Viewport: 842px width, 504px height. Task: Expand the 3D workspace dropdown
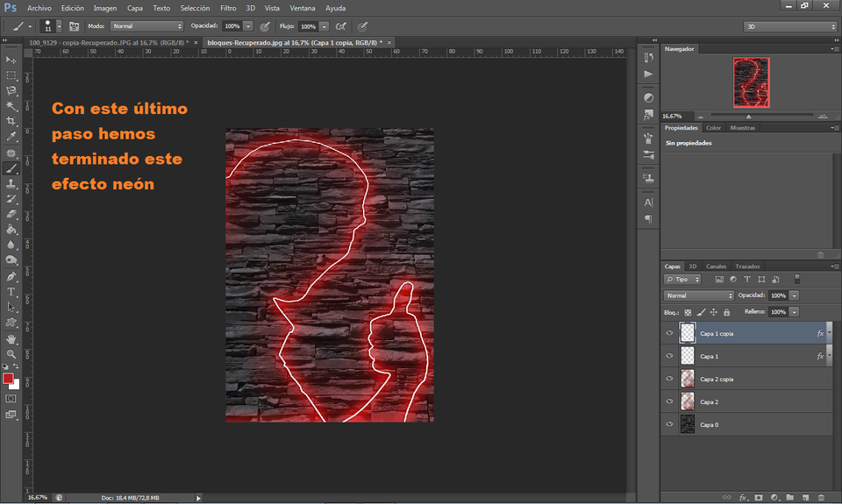tap(789, 26)
